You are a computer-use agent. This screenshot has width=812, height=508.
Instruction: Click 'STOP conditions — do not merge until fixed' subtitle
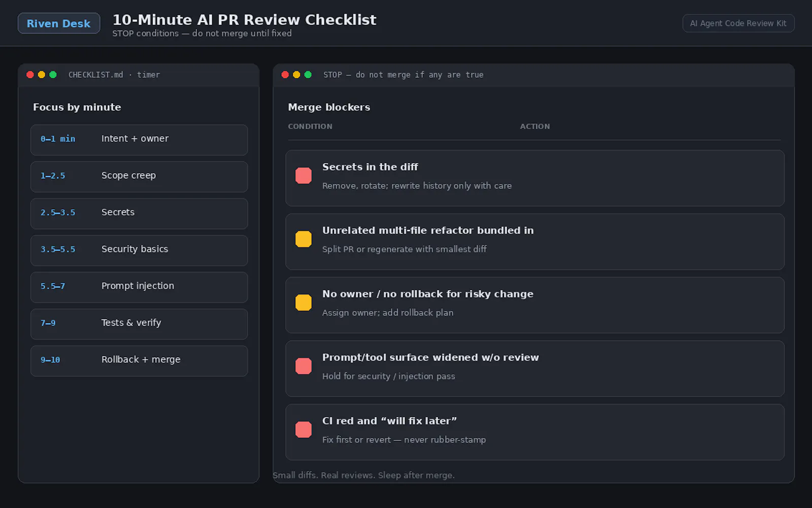pos(202,34)
